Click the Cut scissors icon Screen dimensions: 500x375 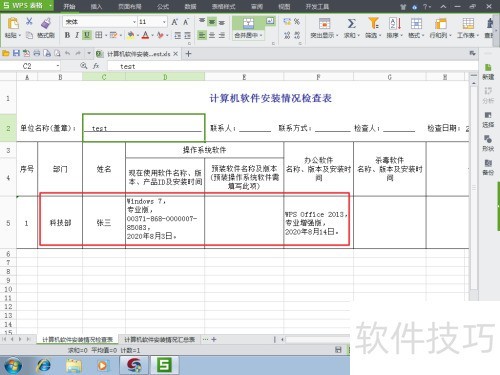29,21
